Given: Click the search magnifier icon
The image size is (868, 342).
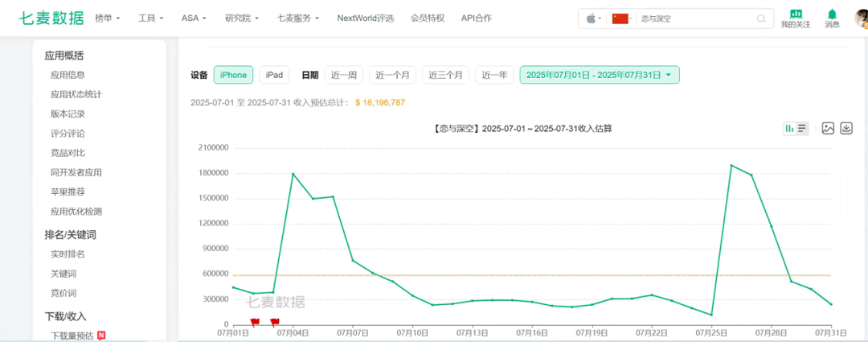Looking at the screenshot, I should [x=761, y=19].
